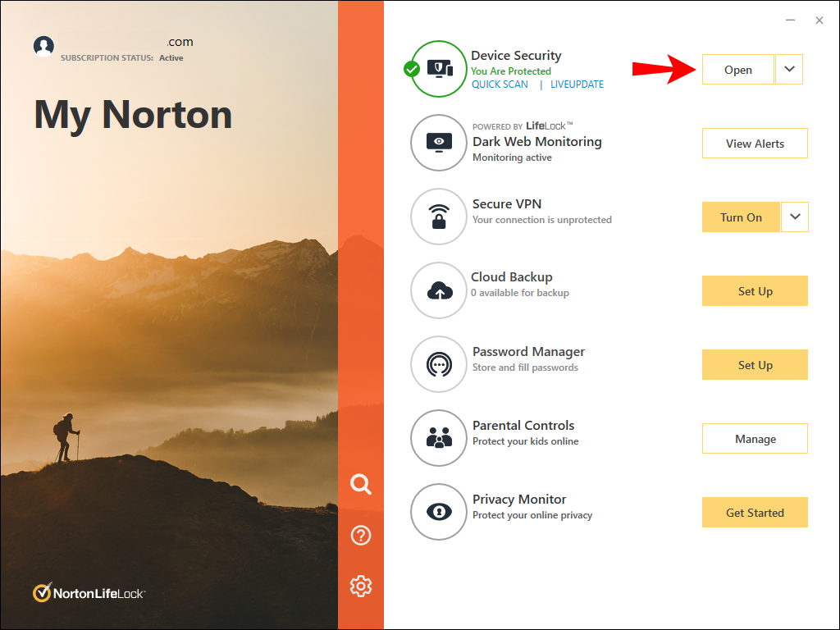Viewport: 840px width, 630px height.
Task: Click the 'Monitoring active' status text
Action: click(512, 157)
